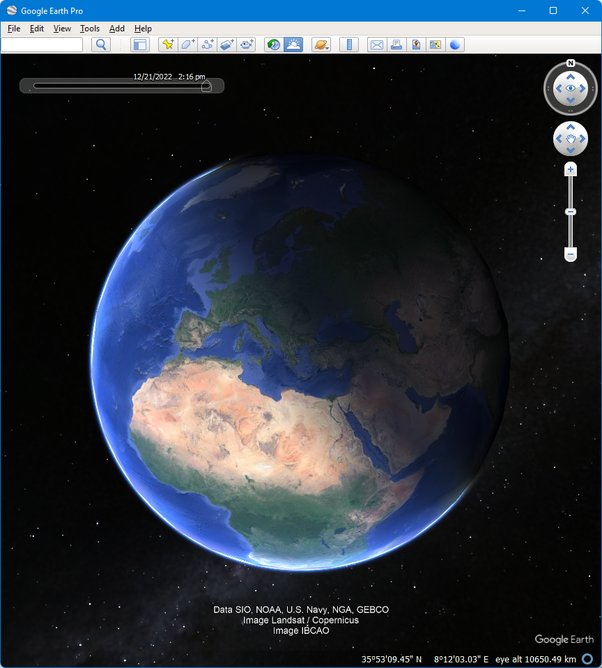Click the sunlight time slider handle
This screenshot has height=668, width=602.
206,86
